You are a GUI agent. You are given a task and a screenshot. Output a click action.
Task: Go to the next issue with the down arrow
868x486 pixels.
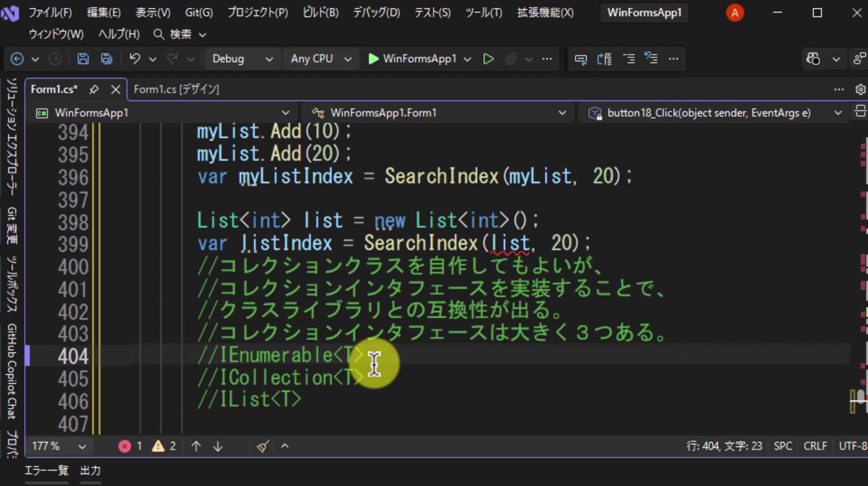tap(218, 446)
